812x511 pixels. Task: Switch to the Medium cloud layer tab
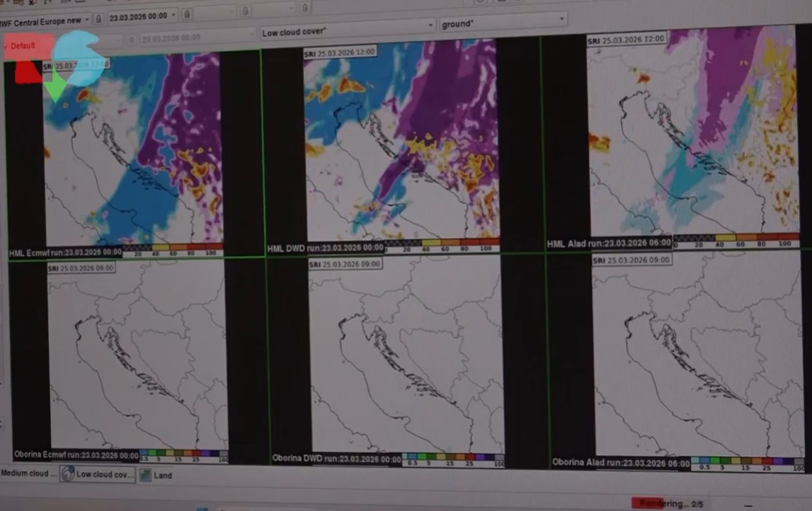pyautogui.click(x=28, y=473)
